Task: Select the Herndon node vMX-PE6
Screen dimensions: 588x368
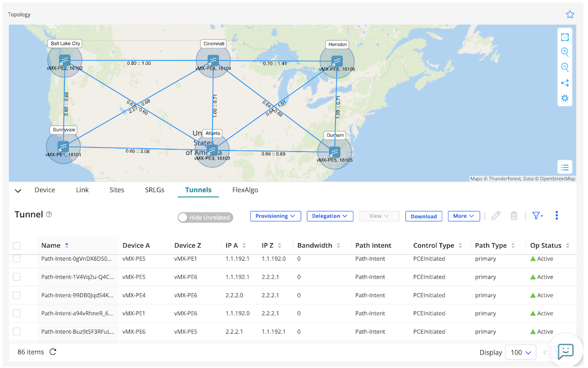Action: [337, 61]
